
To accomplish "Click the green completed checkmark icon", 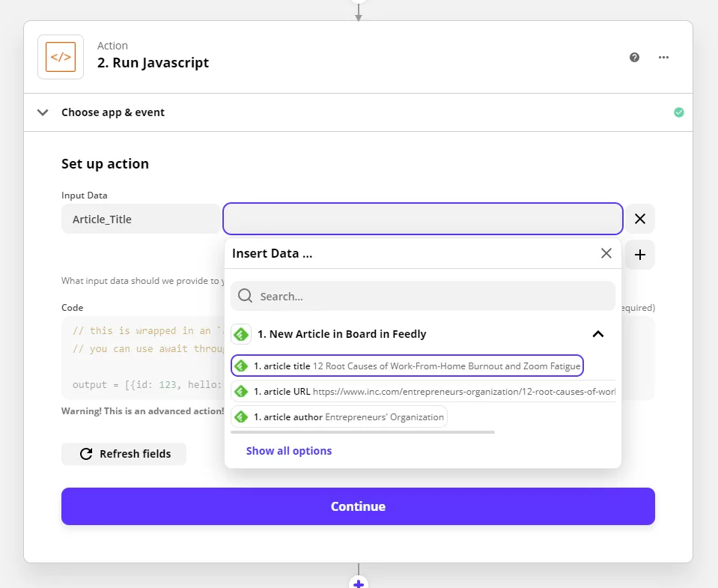I will (x=678, y=112).
